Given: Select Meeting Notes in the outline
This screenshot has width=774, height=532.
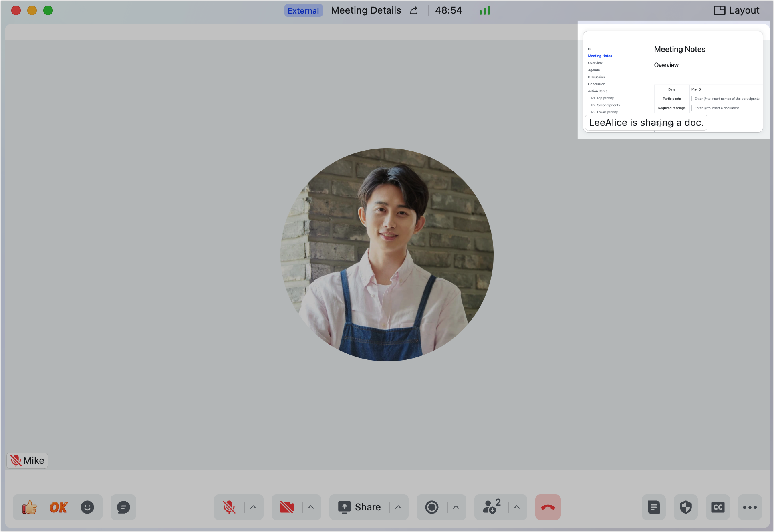Looking at the screenshot, I should coord(600,56).
